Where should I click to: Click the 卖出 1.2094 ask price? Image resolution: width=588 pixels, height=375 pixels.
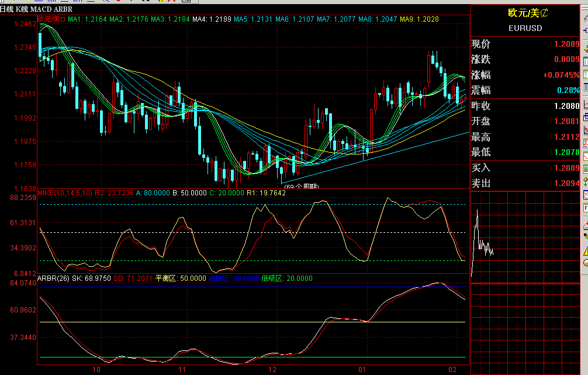(566, 183)
